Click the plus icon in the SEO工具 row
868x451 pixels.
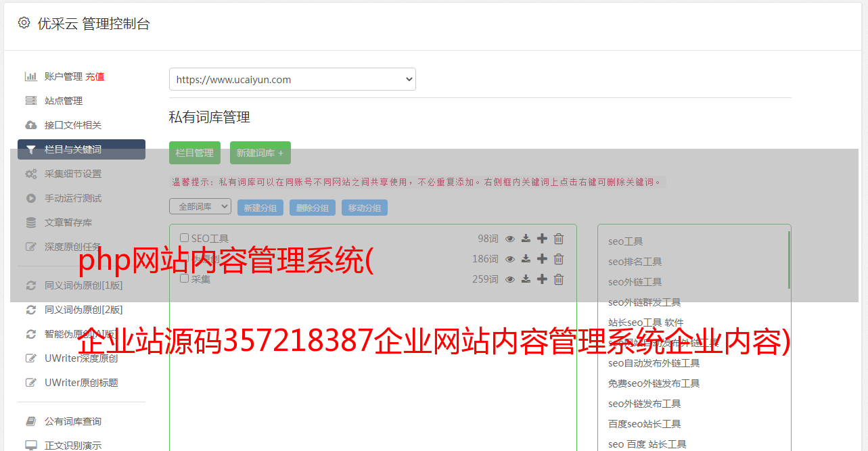[x=542, y=238]
